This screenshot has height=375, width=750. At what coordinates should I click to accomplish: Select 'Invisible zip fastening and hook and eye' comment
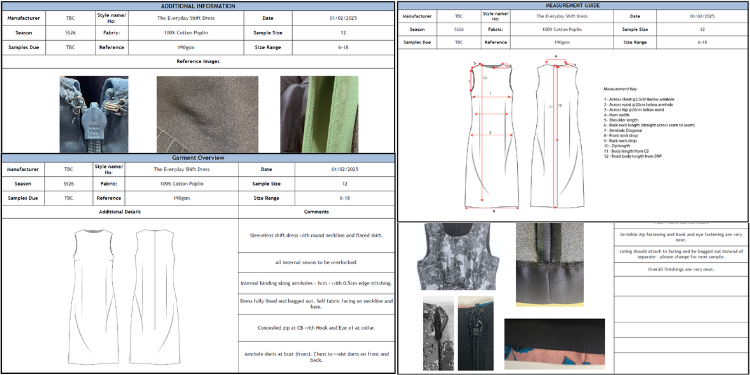(x=681, y=238)
